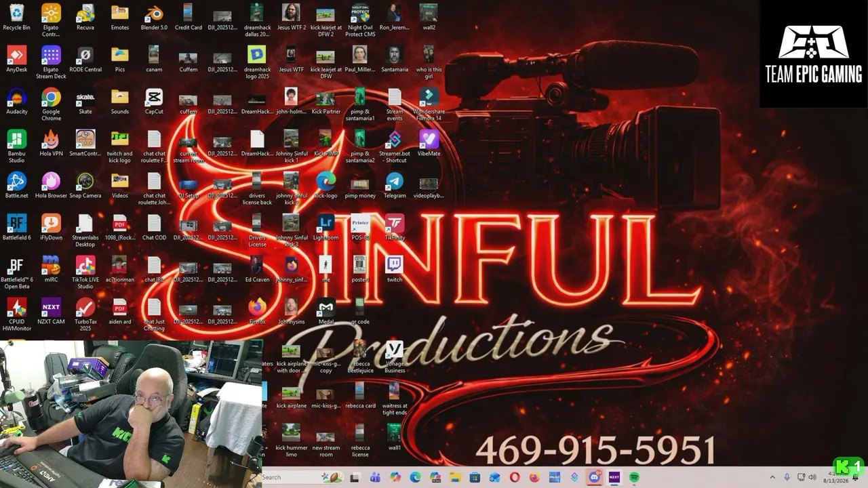The width and height of the screenshot is (868, 488).
Task: Open the Sounds folder
Action: (x=120, y=102)
